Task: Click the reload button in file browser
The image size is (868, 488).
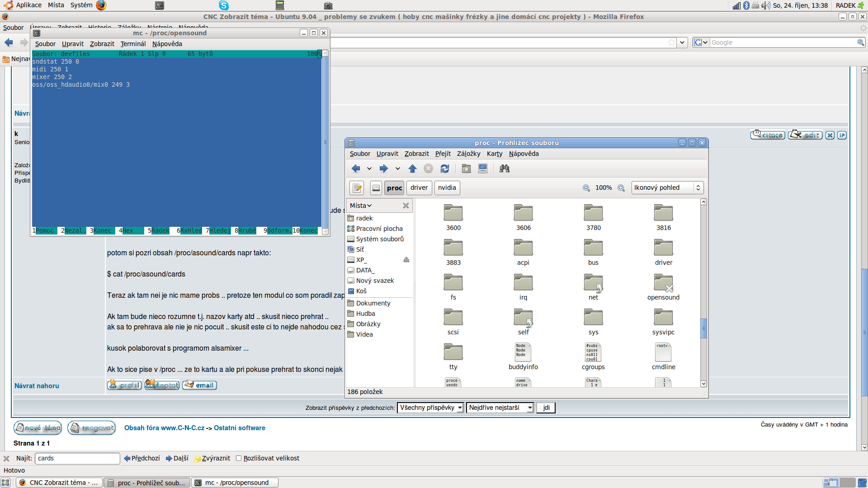Action: coord(445,169)
